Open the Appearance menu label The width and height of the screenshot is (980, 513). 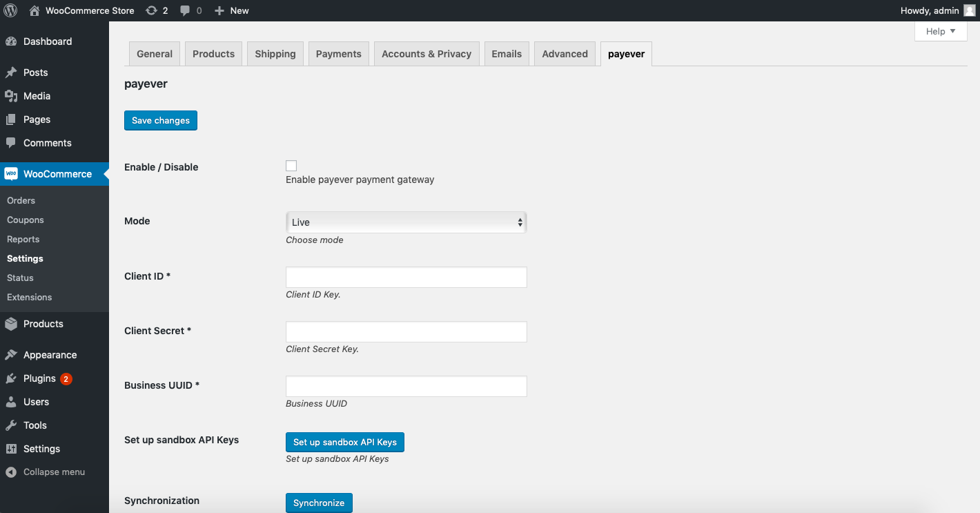50,355
